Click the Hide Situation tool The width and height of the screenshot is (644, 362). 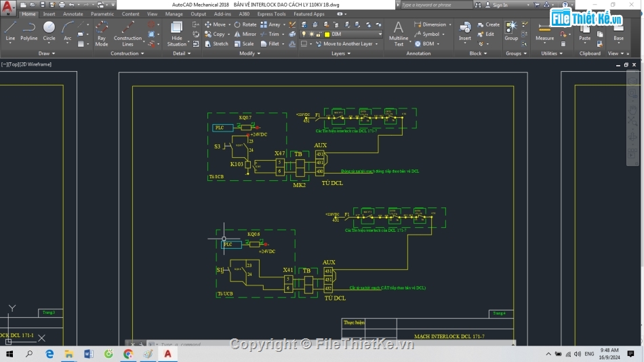click(177, 34)
